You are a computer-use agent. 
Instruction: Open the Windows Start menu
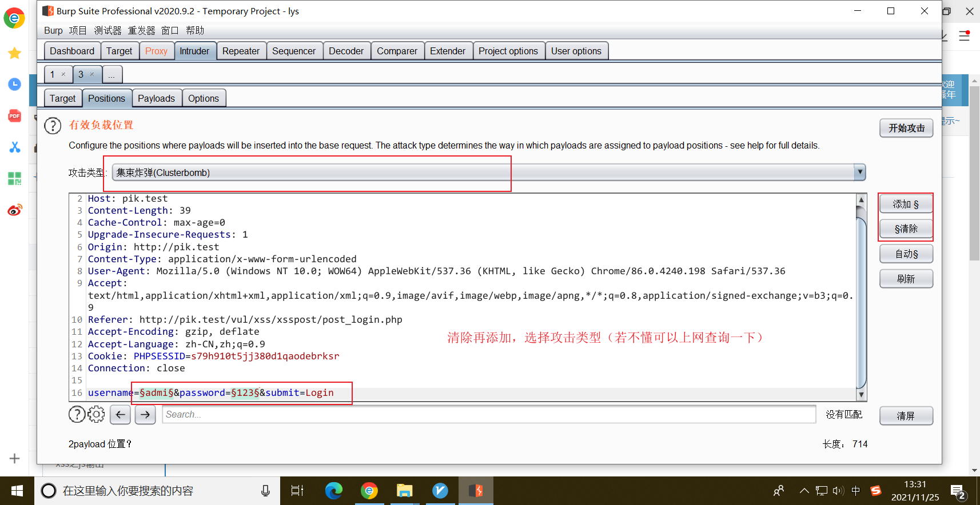(x=17, y=491)
